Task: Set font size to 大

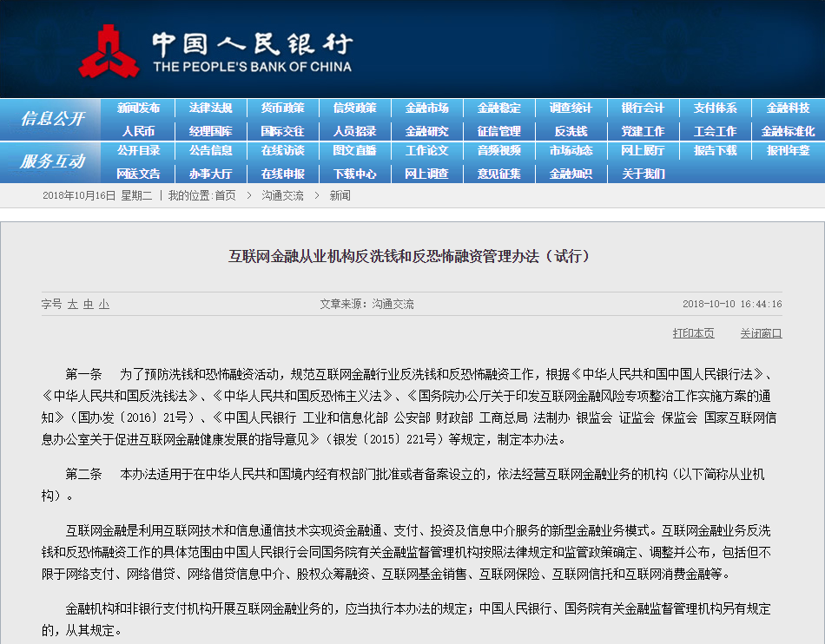Action: click(73, 304)
